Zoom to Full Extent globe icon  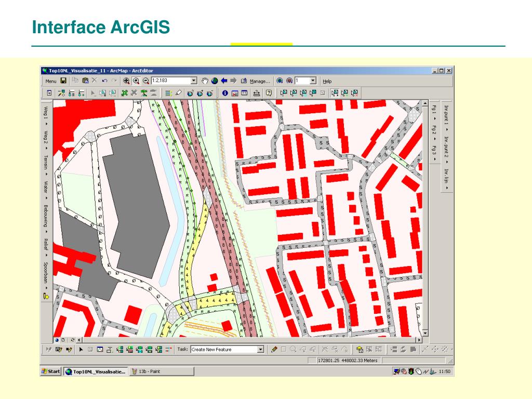(215, 81)
